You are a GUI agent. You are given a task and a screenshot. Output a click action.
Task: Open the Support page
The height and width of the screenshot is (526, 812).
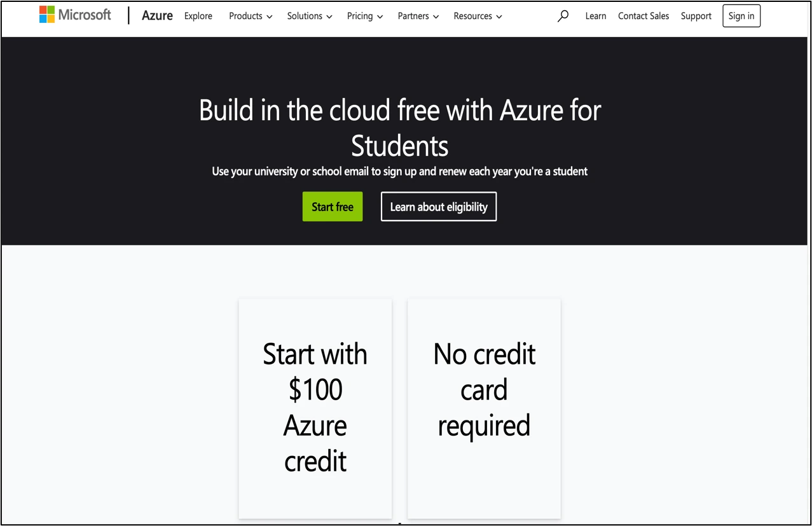[696, 16]
